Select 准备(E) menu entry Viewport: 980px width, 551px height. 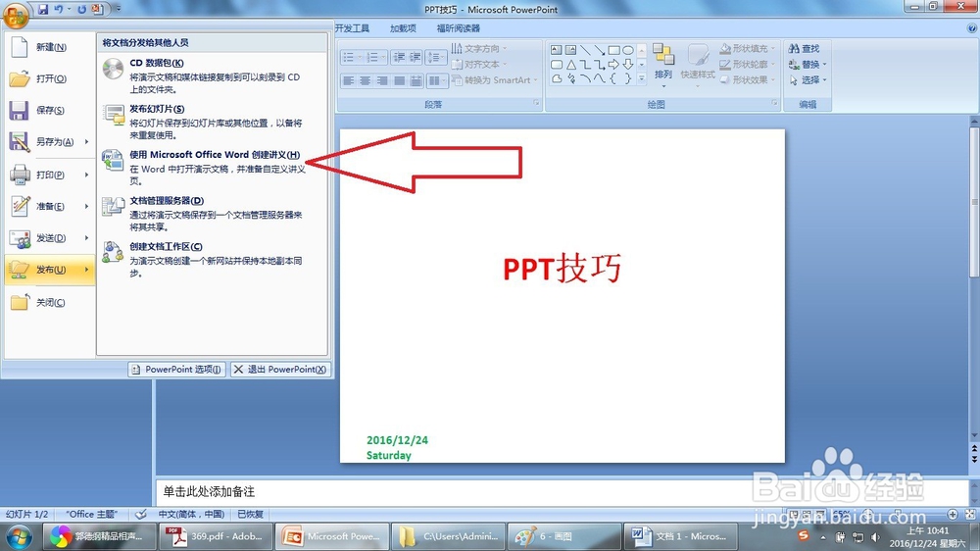pyautogui.click(x=50, y=207)
